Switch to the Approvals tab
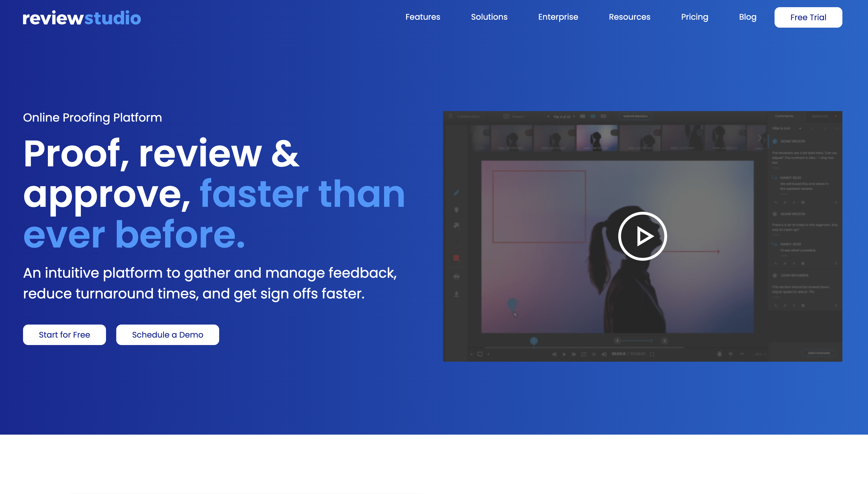This screenshot has height=494, width=868. [820, 116]
